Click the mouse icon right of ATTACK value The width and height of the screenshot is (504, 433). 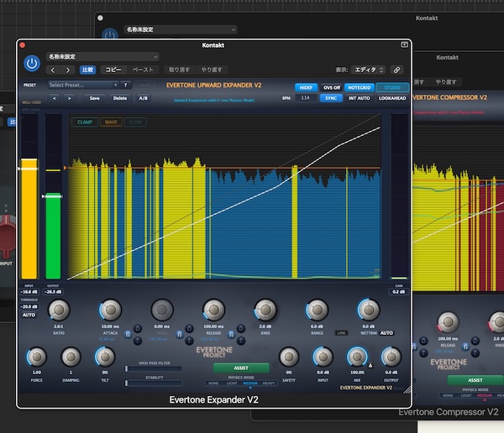[138, 328]
